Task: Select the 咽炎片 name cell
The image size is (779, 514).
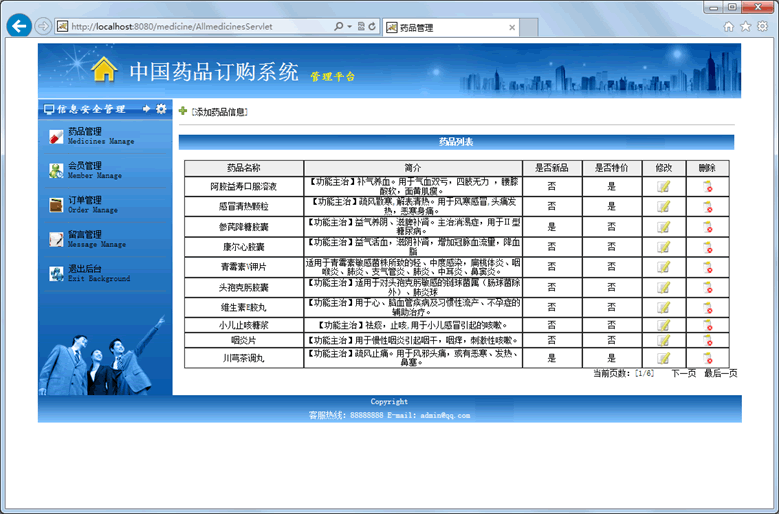Action: [x=244, y=341]
